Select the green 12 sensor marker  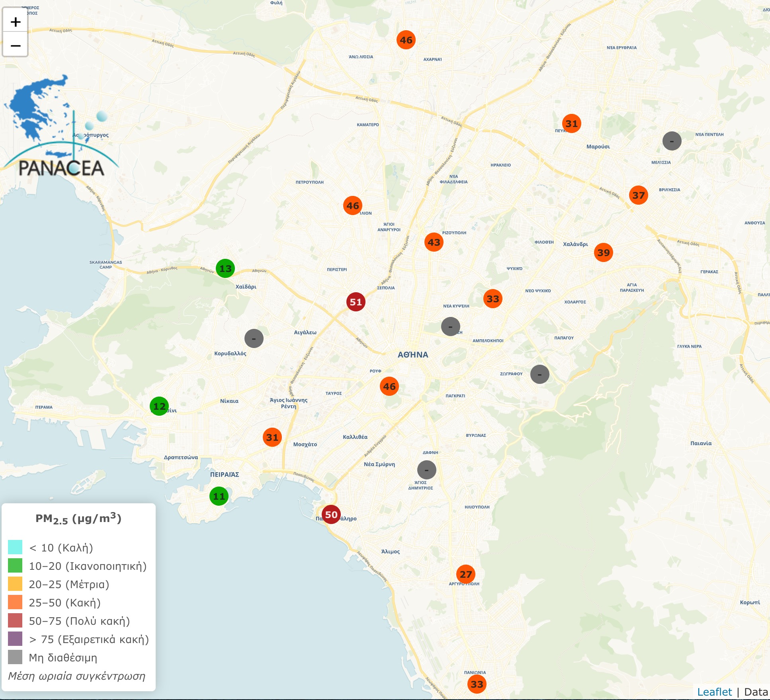[159, 406]
